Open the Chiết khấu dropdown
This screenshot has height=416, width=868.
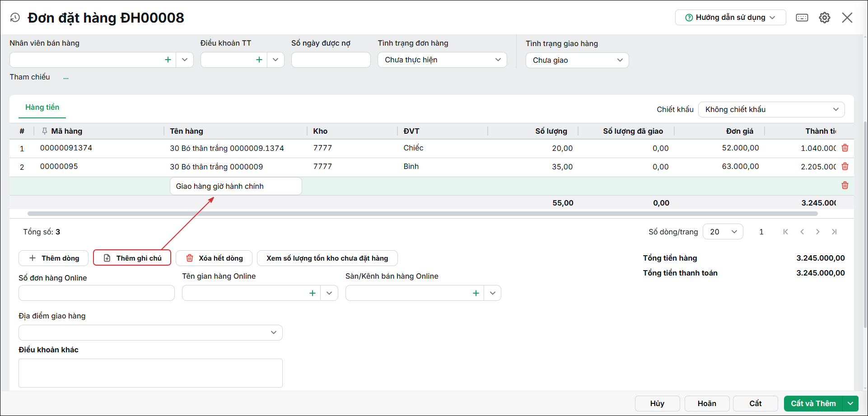[771, 109]
